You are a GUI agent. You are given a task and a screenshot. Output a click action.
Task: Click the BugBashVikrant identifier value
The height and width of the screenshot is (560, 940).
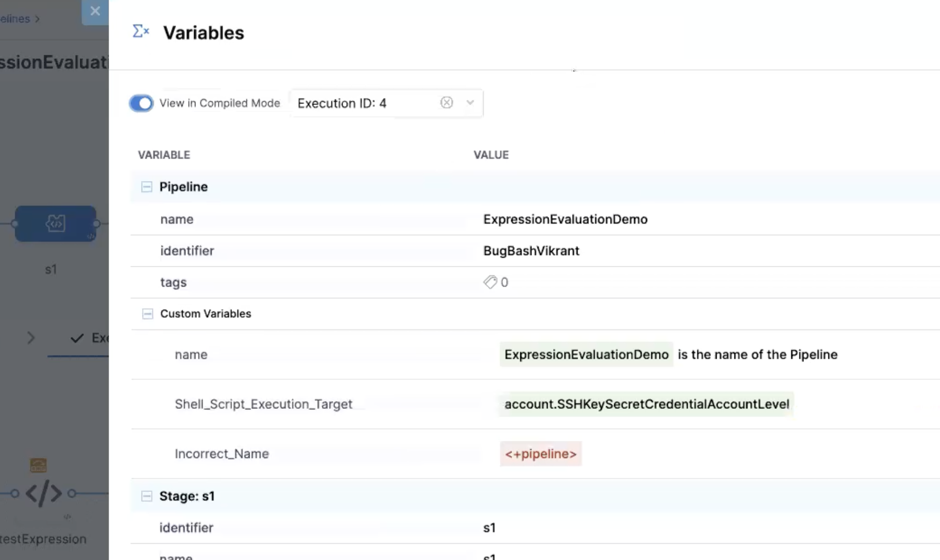pyautogui.click(x=531, y=251)
